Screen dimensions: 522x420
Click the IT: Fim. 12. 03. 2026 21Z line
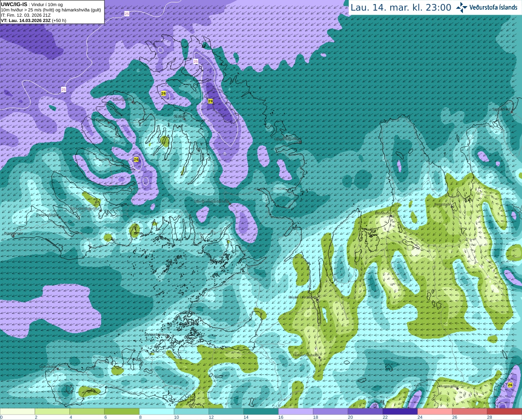(26, 15)
